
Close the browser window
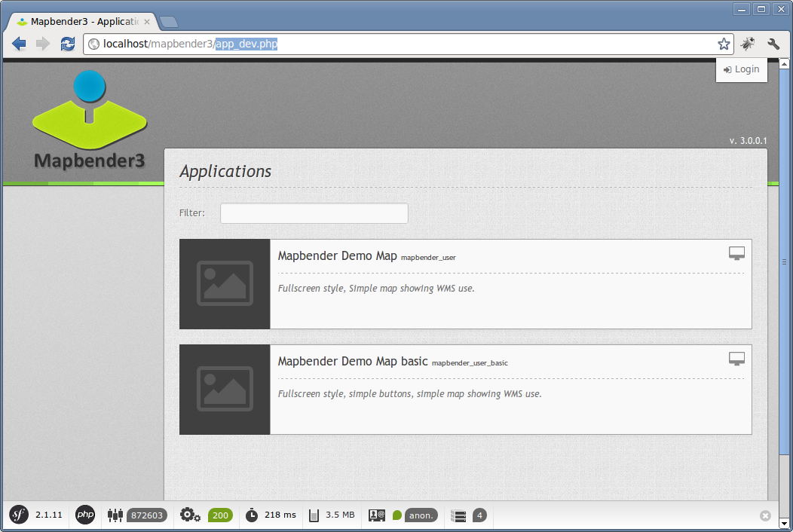(x=781, y=9)
